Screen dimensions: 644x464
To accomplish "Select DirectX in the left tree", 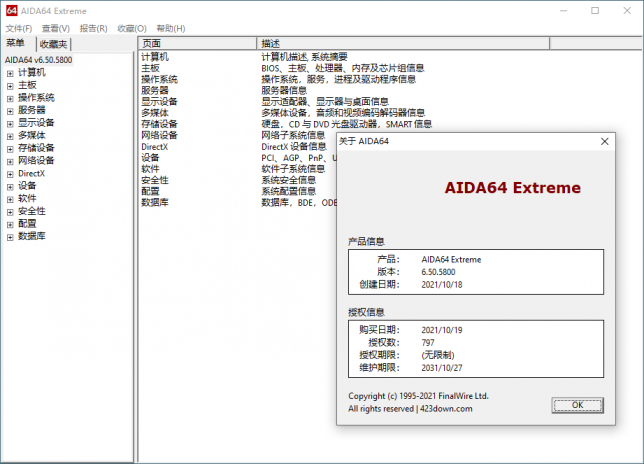I will click(31, 173).
